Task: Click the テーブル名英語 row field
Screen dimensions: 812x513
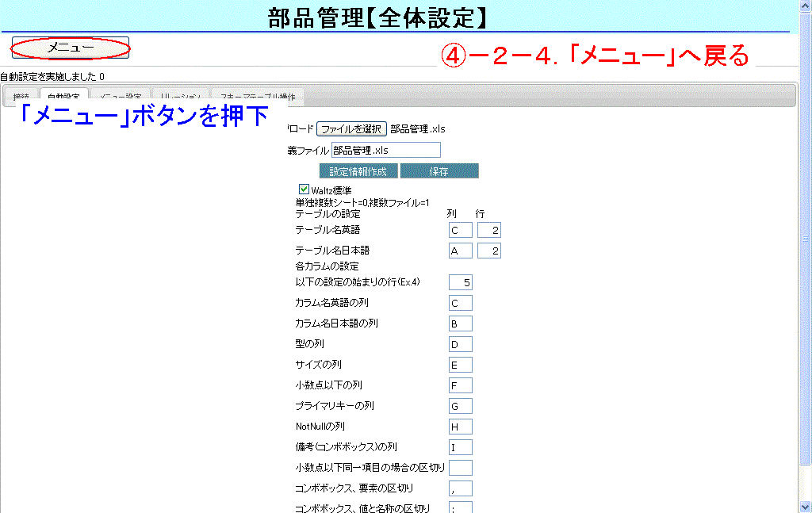Action: [488, 230]
